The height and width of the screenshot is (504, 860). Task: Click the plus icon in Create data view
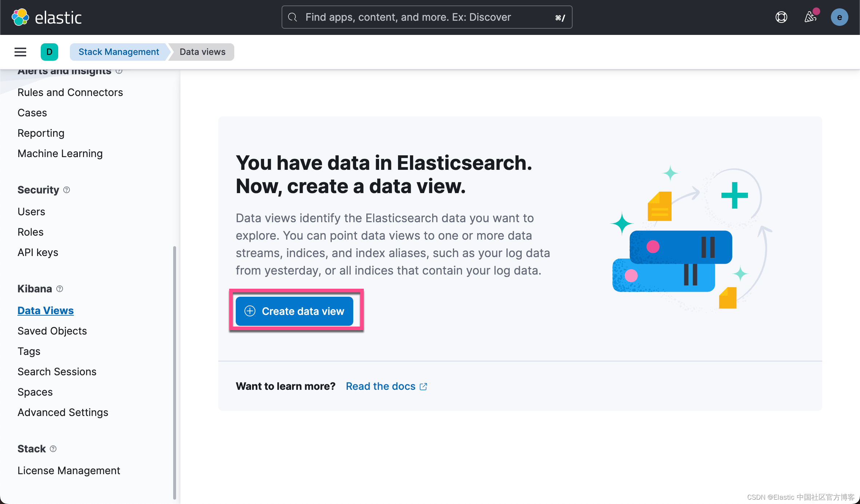(250, 311)
